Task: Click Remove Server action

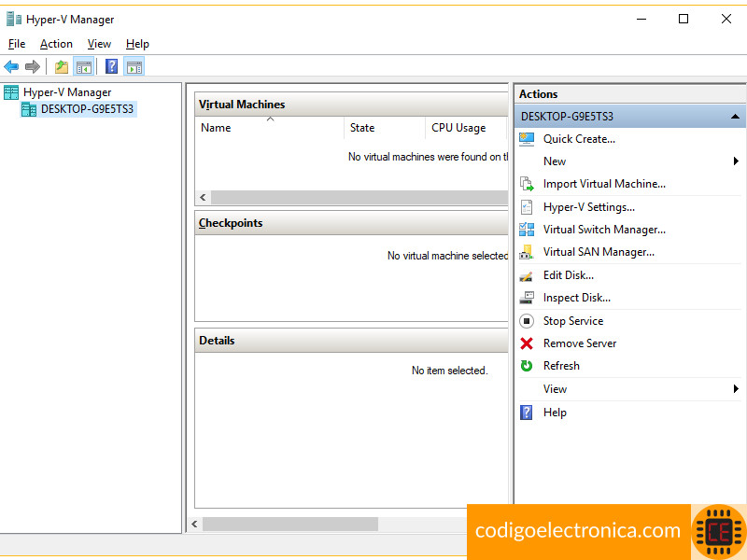Action: click(580, 343)
